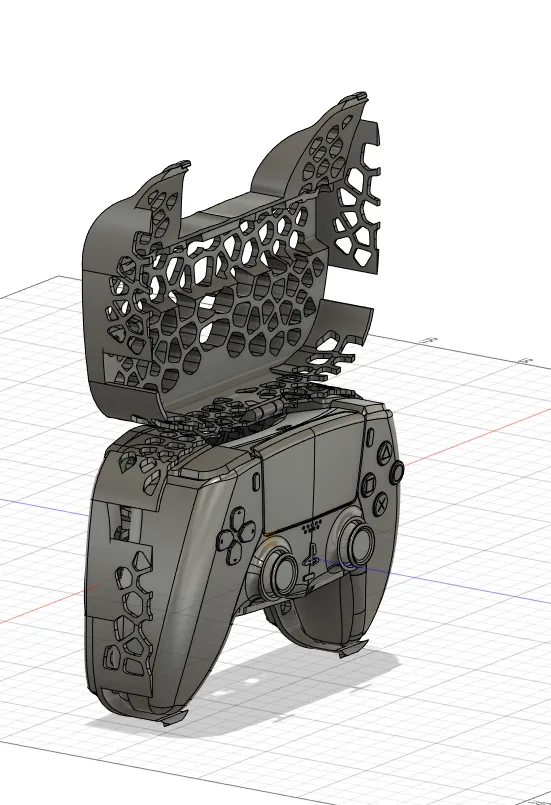Viewport: 551px width, 805px height.
Task: Select the square button on the controller model
Action: click(x=369, y=484)
